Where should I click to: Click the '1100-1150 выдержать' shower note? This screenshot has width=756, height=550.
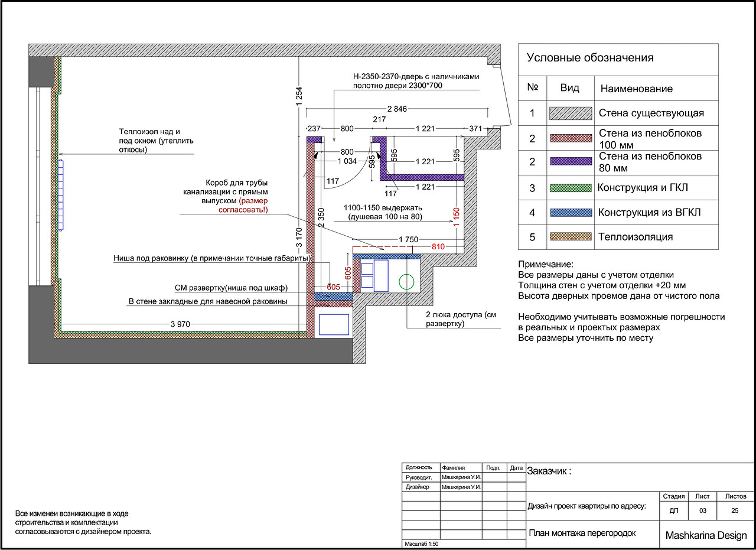pyautogui.click(x=384, y=208)
